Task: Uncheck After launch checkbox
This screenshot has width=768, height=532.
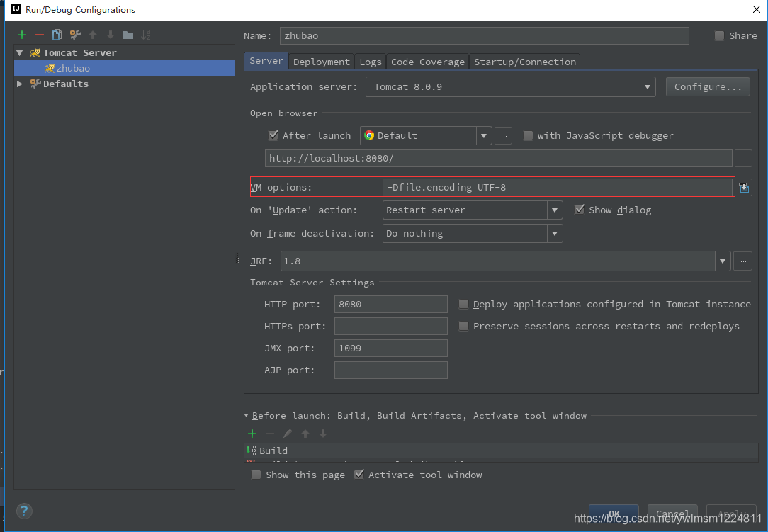Action: [273, 135]
